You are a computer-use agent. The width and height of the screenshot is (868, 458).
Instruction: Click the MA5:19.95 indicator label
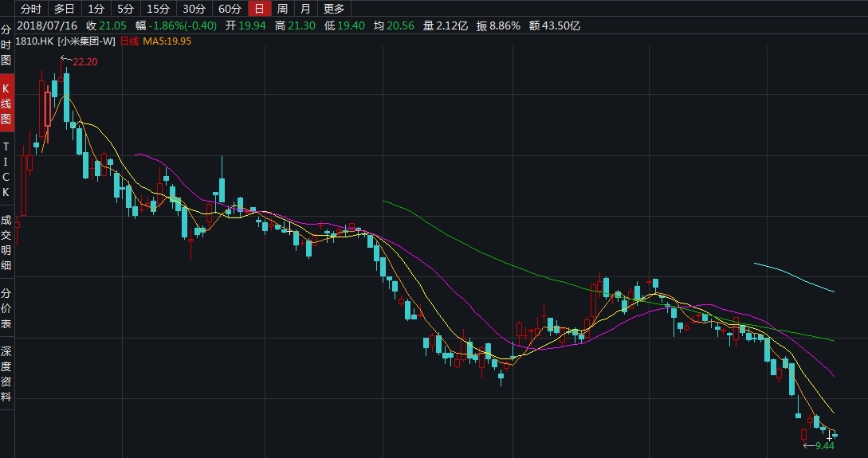(167, 41)
